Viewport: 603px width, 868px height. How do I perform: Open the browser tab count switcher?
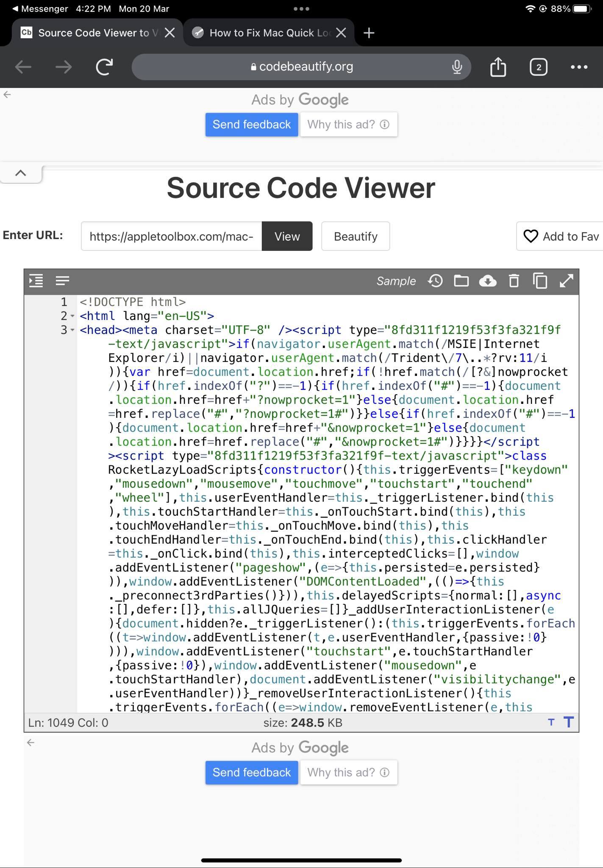click(x=538, y=67)
